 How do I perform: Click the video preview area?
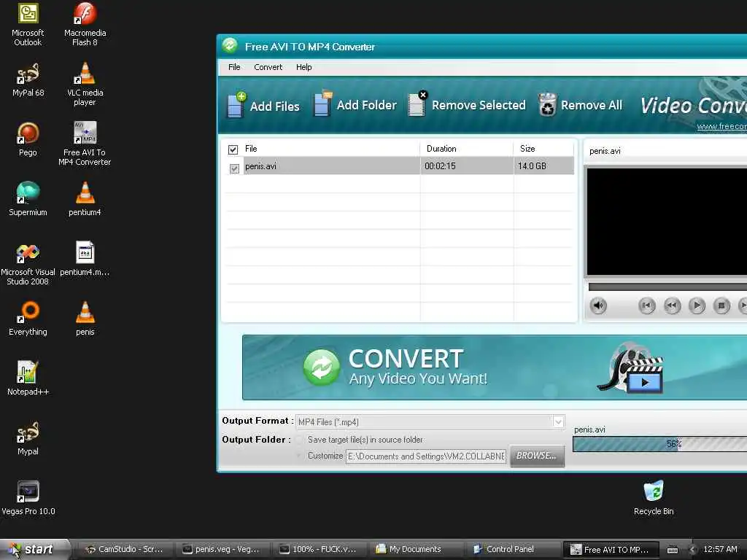(x=667, y=222)
